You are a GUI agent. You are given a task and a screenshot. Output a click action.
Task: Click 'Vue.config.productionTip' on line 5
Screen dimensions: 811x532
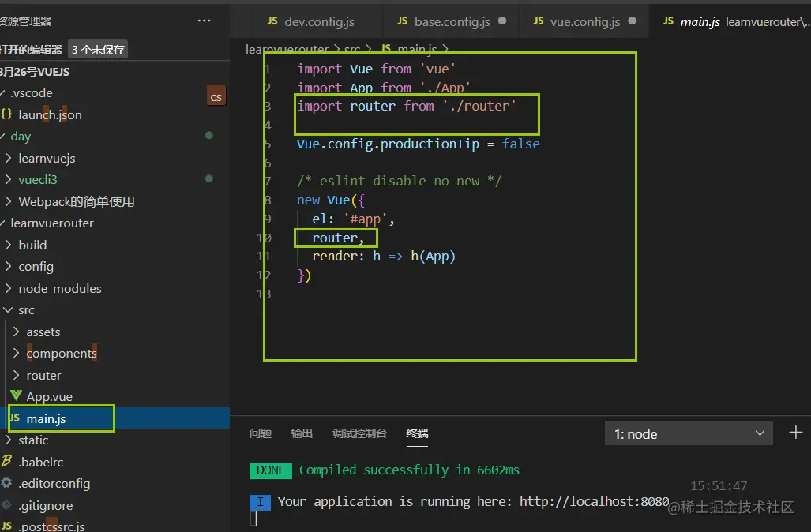(x=388, y=144)
